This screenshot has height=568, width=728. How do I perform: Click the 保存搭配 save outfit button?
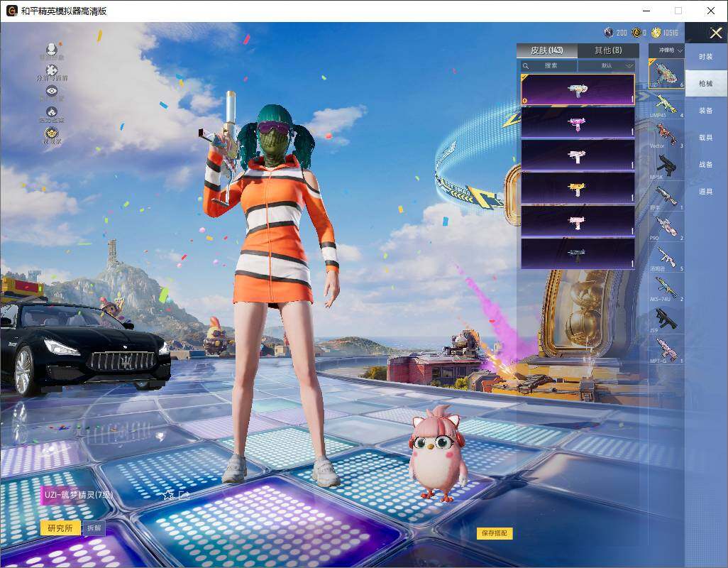coord(495,533)
